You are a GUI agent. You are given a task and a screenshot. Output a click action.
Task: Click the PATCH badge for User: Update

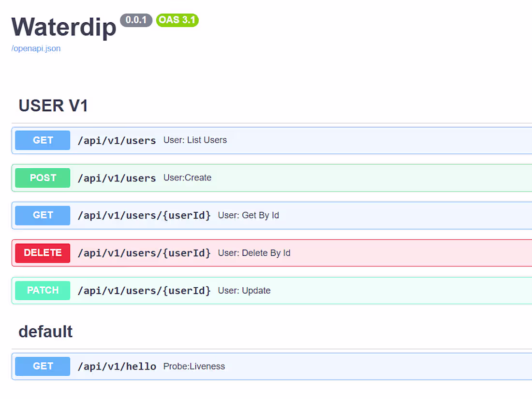click(x=42, y=290)
